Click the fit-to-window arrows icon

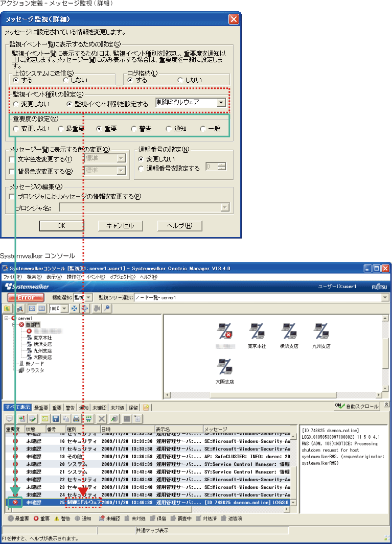point(74,309)
